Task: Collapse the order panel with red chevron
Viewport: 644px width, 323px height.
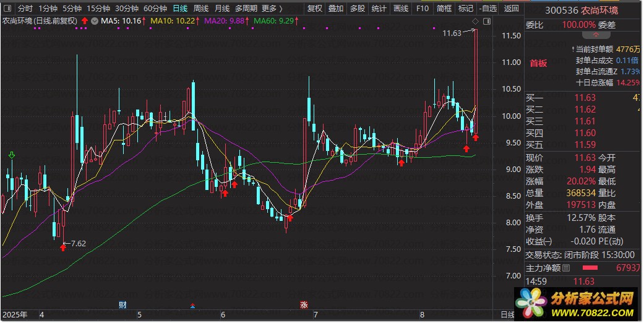Action: click(x=596, y=35)
